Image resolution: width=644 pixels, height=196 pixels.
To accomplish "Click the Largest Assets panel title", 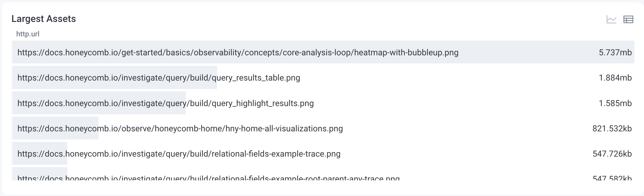I will click(x=44, y=19).
